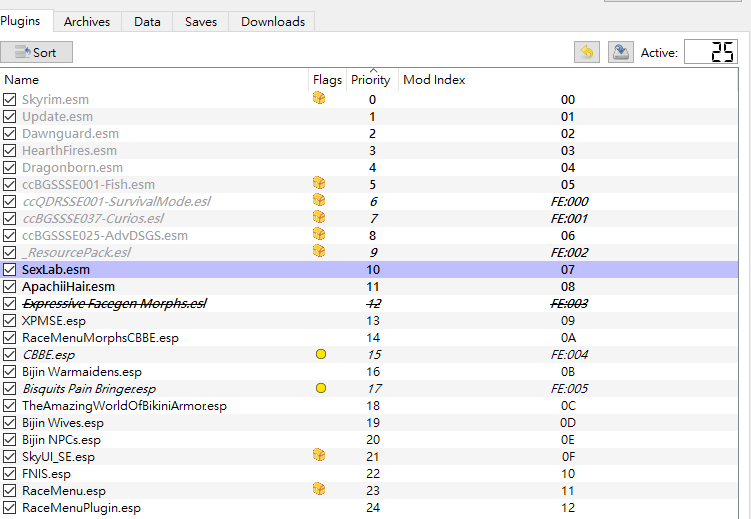Uncheck the SexLab.esm plugin checkbox
This screenshot has width=751, height=519.
click(10, 270)
